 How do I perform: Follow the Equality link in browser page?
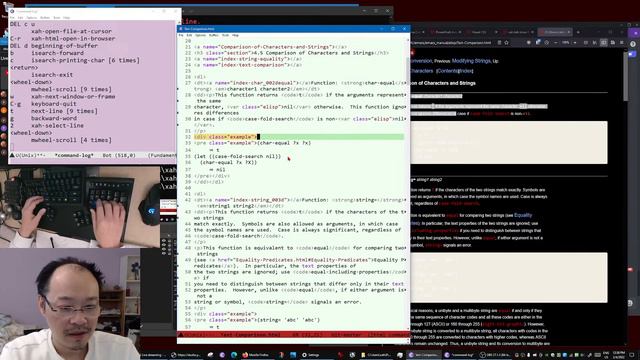pyautogui.click(x=523, y=215)
